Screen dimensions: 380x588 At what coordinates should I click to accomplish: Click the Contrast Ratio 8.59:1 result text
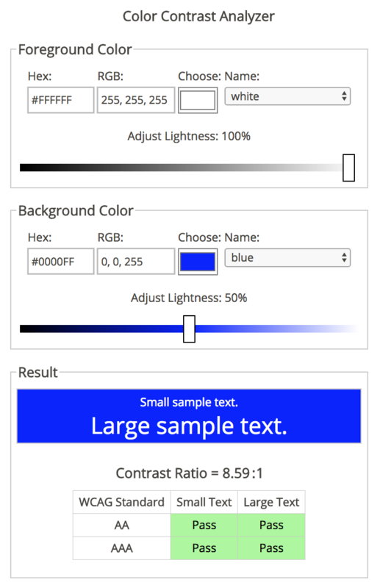[189, 473]
